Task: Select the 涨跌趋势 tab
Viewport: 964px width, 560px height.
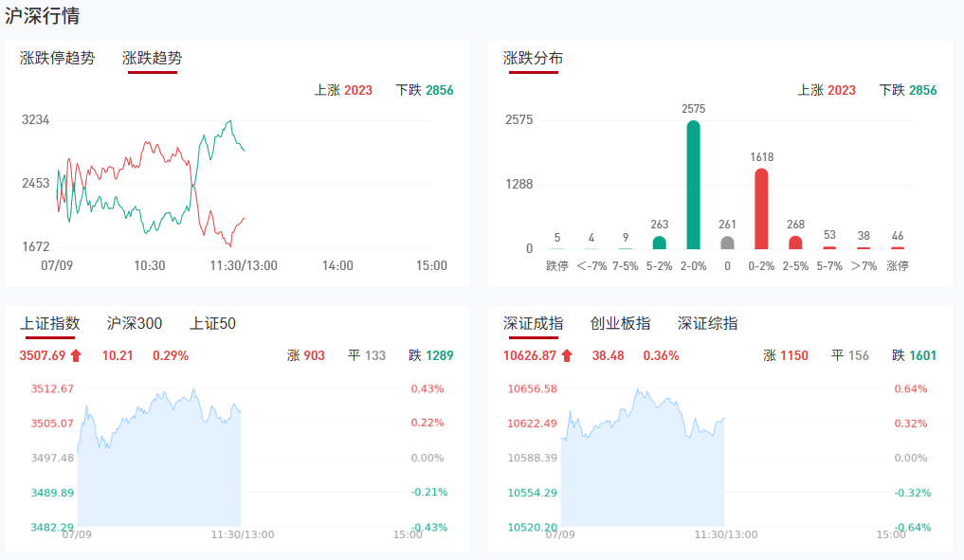Action: [x=152, y=58]
